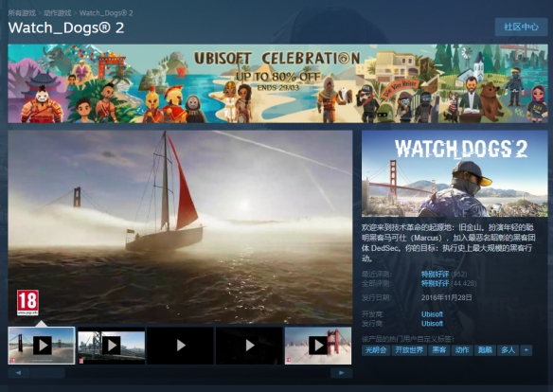Screen dimensions: 553x392
Task: Select the 开放世界 tag
Action: (x=409, y=350)
